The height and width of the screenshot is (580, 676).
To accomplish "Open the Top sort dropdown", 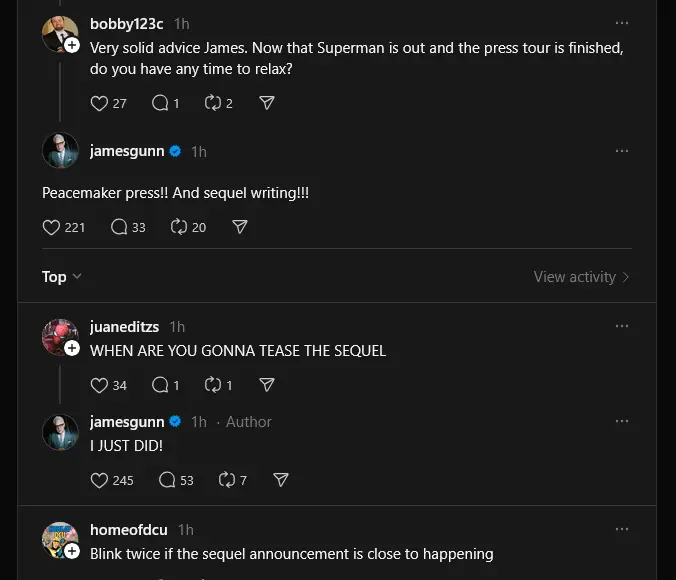I will pyautogui.click(x=62, y=277).
